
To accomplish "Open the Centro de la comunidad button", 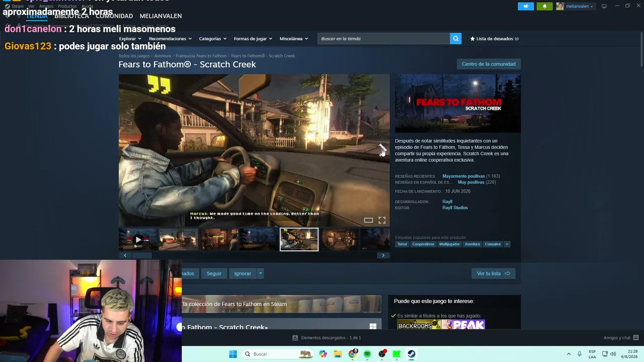I will [x=489, y=64].
